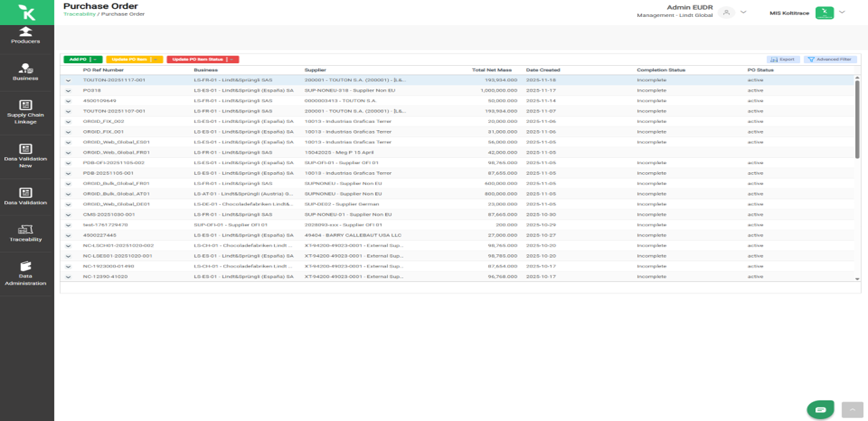Click the table scrollbar down arrow
Screen dimensions: 868x421
[857, 279]
